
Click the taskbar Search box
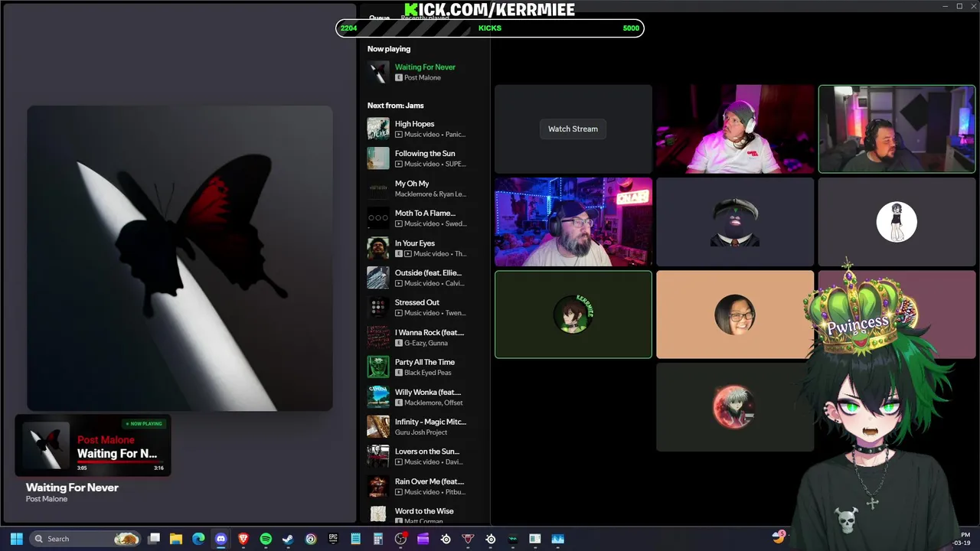pos(86,539)
